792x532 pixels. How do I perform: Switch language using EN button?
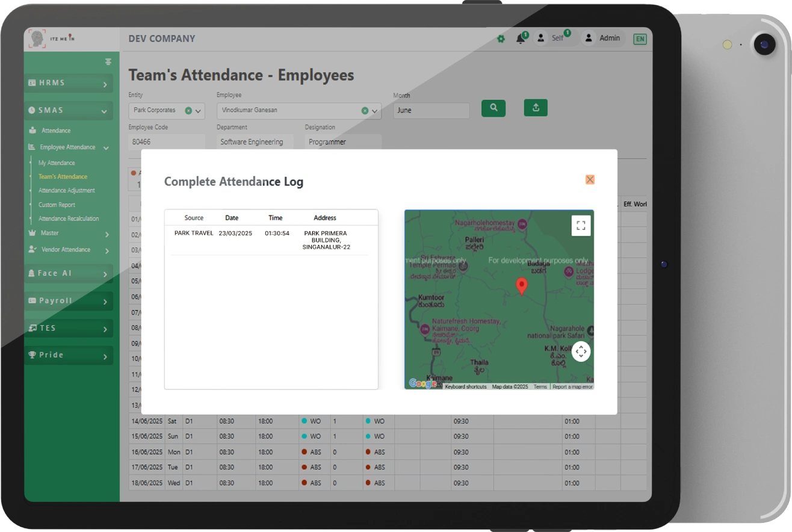click(x=640, y=39)
